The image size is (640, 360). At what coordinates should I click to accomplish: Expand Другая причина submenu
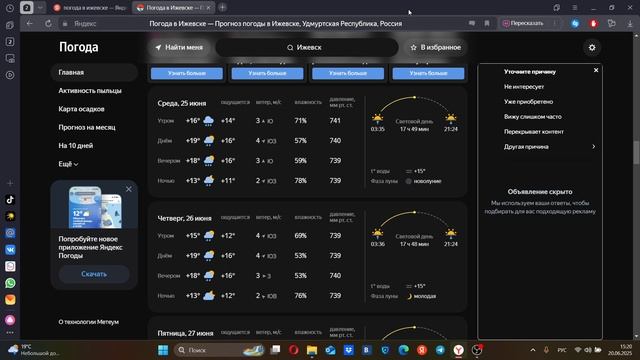549,147
